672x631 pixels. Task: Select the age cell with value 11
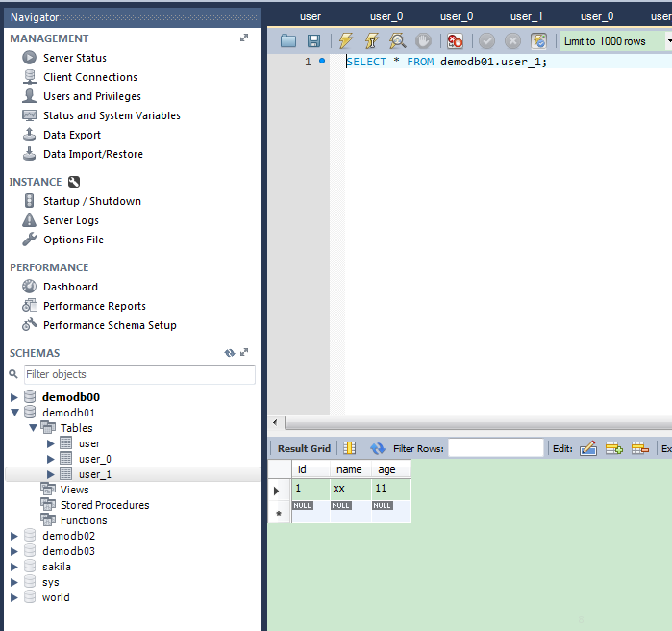[x=390, y=489]
